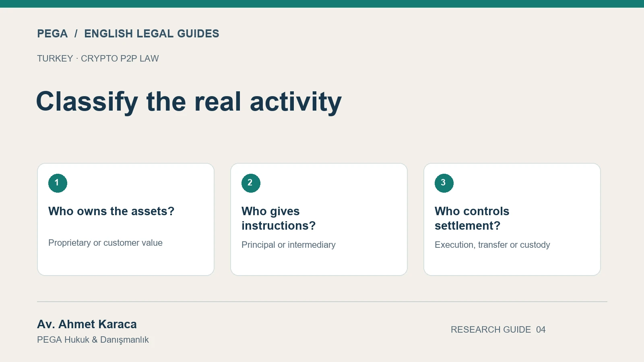Screen dimensions: 644x362
Task: Select 'Who gives instructions?' heading
Action: [279, 218]
